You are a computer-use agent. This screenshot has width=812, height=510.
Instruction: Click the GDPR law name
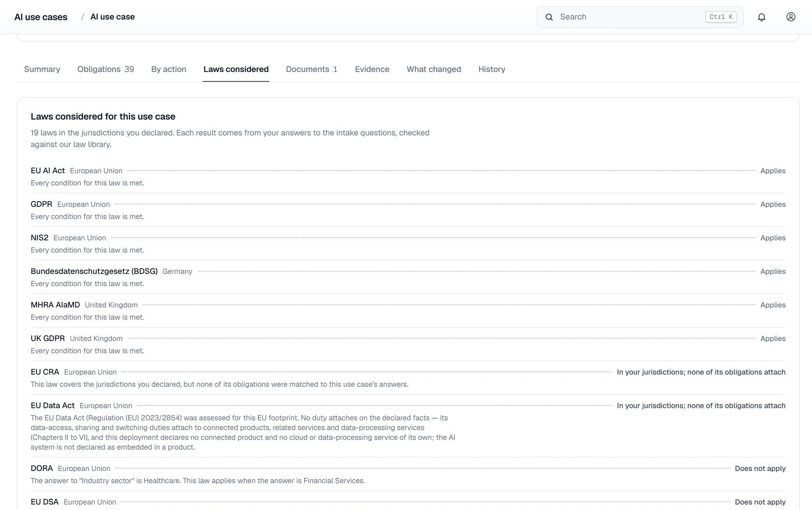(x=41, y=204)
